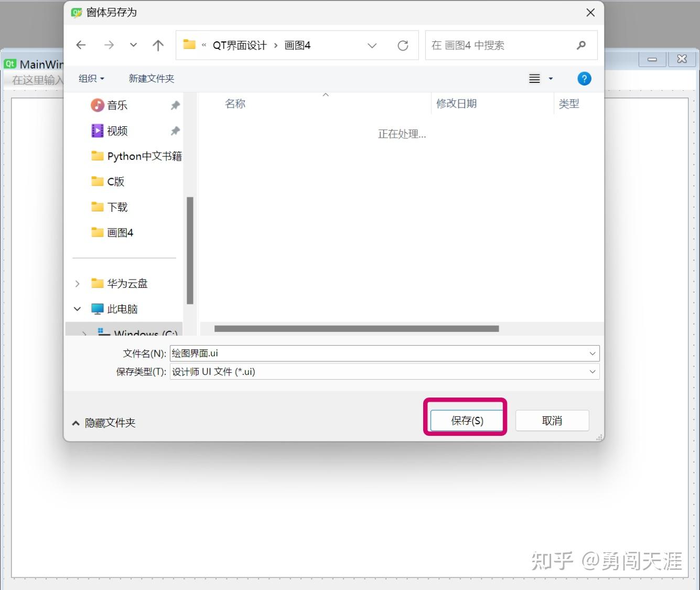700x590 pixels.
Task: Unpin 视频 from quick access
Action: coord(175,131)
